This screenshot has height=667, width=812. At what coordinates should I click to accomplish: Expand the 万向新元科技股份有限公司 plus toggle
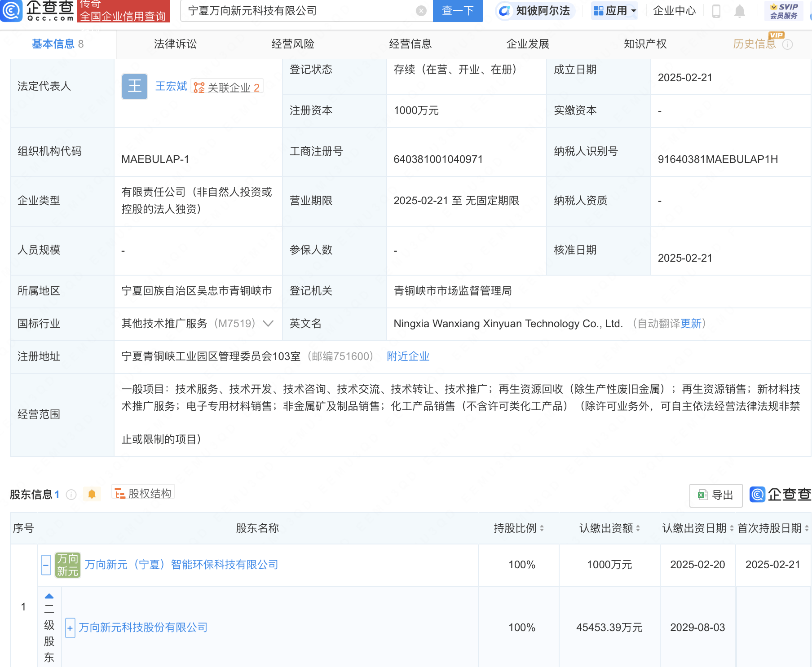70,628
